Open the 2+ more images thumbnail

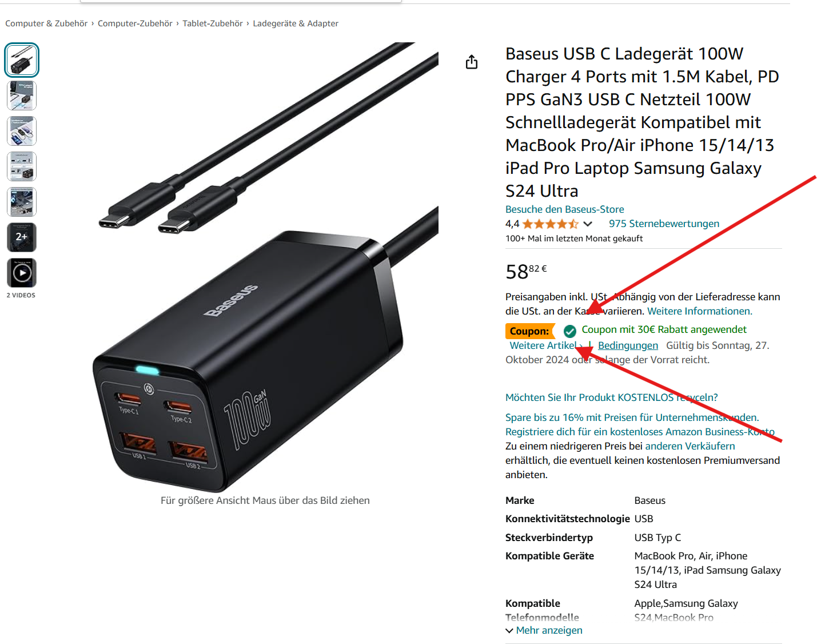point(22,237)
